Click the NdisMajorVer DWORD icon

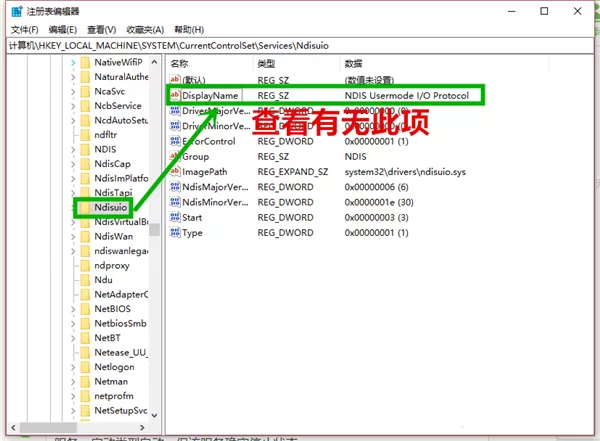(175, 186)
